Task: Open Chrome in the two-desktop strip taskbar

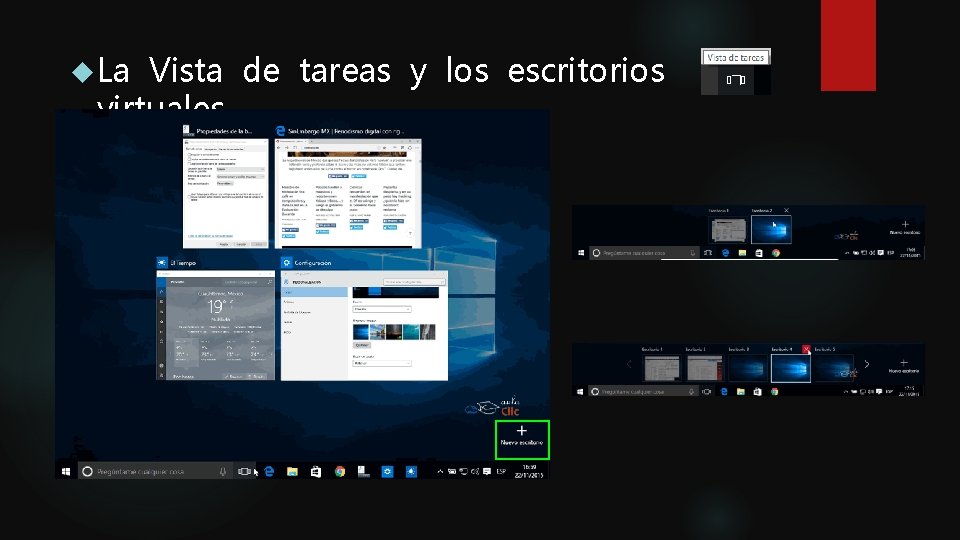Action: tap(776, 253)
